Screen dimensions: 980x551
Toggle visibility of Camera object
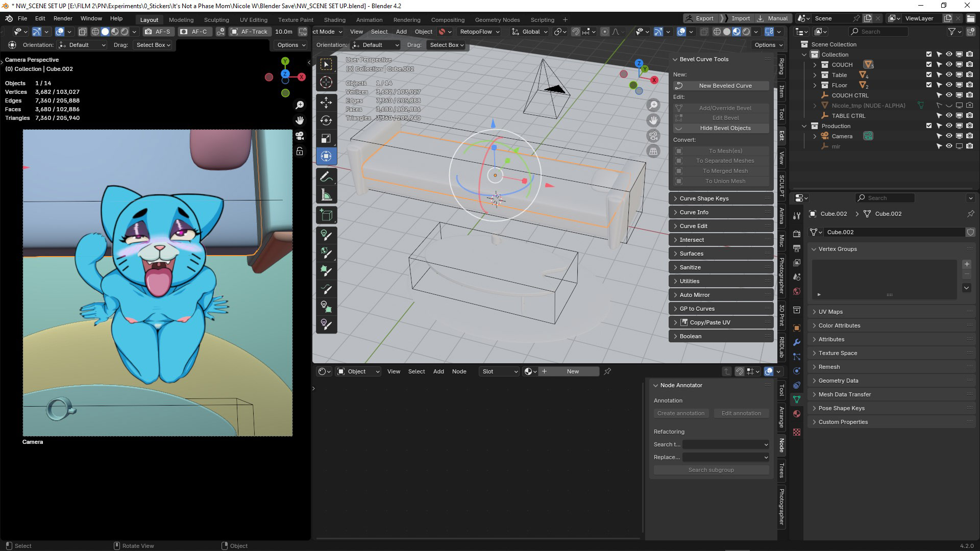tap(949, 136)
